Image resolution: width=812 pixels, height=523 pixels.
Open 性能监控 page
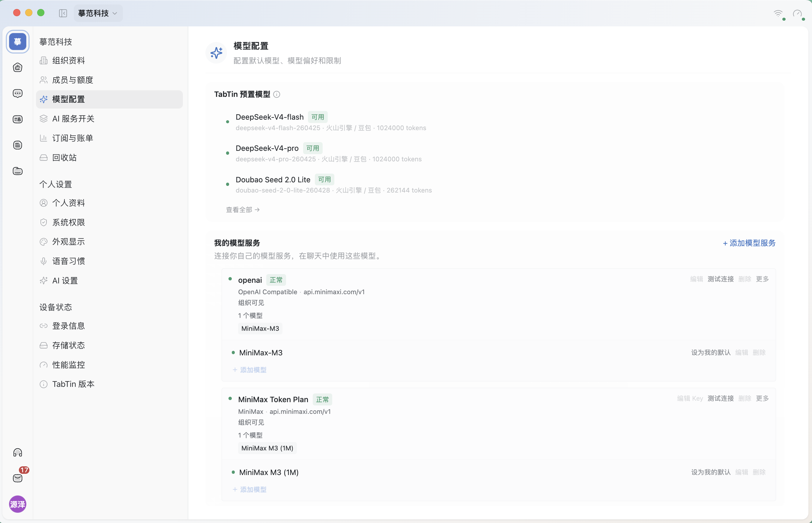[109, 365]
